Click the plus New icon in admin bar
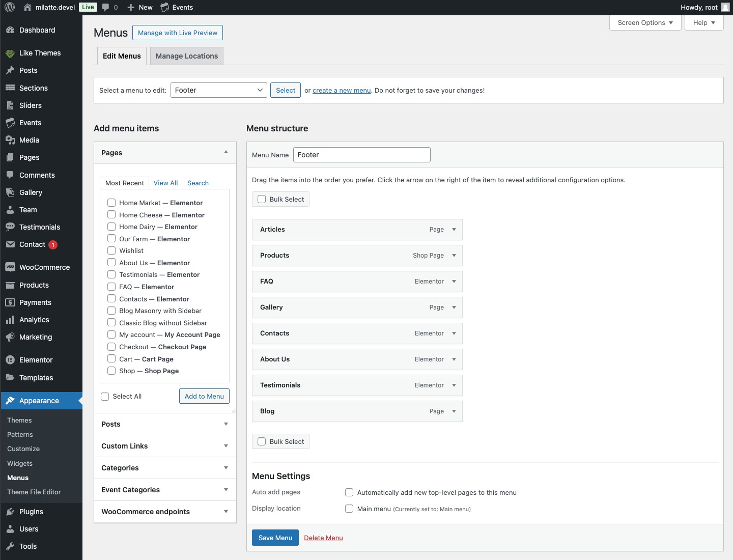Viewport: 733px width, 560px height. [x=131, y=7]
